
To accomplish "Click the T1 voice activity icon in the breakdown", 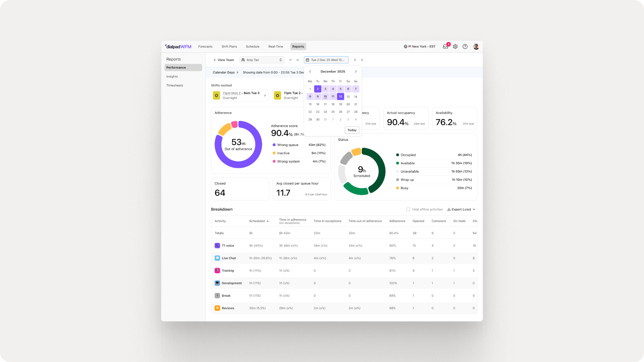I will point(217,245).
